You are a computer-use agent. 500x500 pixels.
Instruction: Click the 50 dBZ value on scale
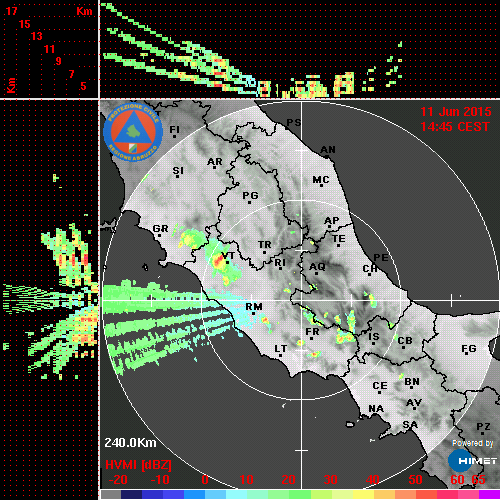pyautogui.click(x=415, y=480)
